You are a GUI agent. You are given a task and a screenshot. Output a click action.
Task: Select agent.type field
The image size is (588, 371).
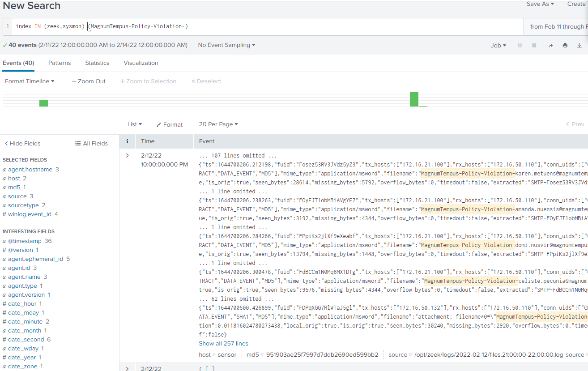click(x=22, y=286)
